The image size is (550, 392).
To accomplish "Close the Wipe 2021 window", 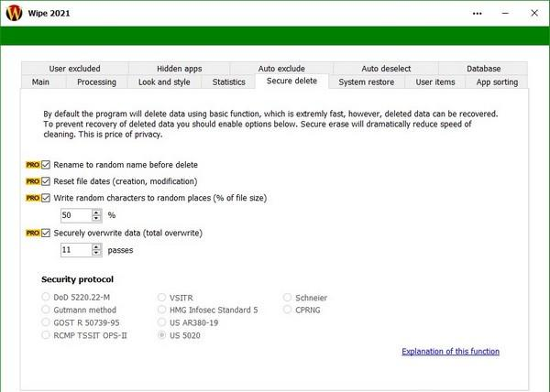I will (x=534, y=14).
